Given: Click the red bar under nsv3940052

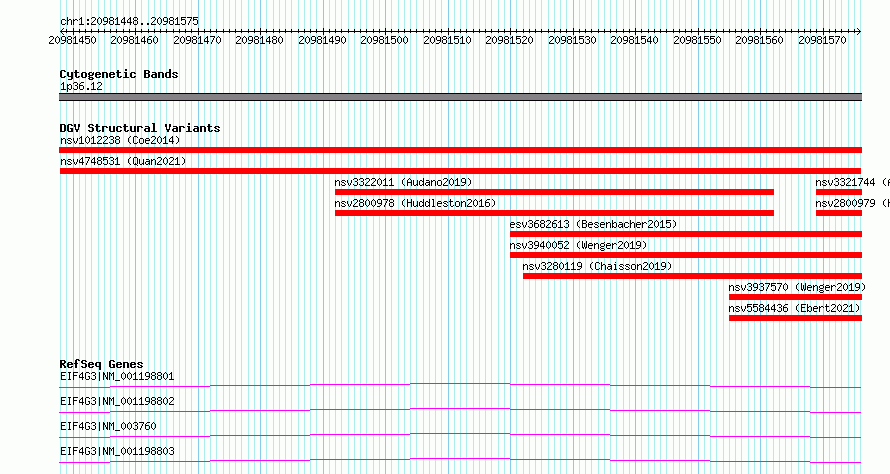Looking at the screenshot, I should pos(686,255).
